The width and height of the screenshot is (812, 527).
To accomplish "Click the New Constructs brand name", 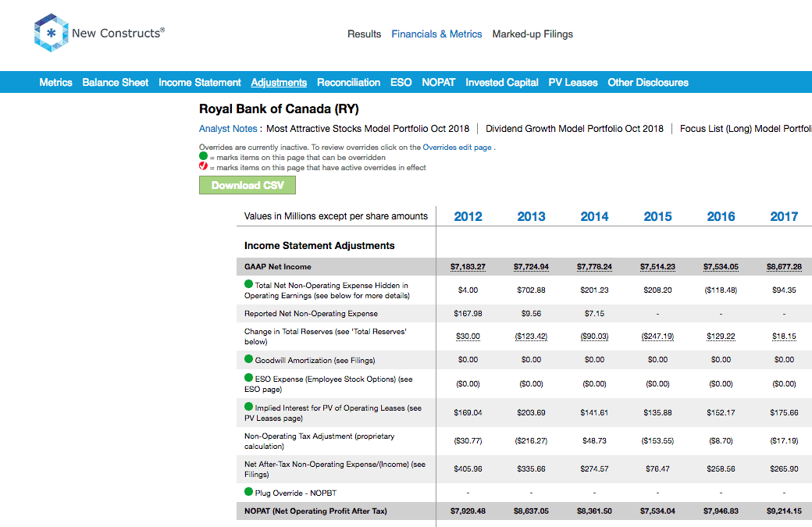I will coord(118,33).
